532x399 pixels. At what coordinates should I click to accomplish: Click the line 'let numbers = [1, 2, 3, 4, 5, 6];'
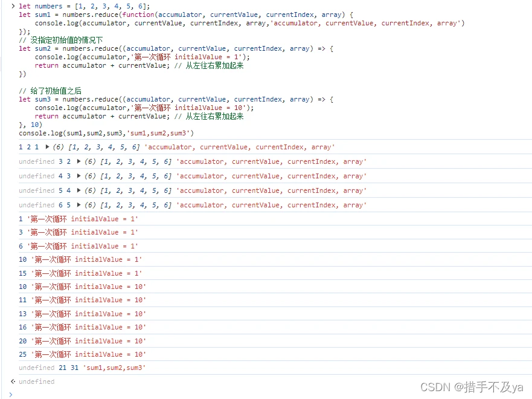click(x=84, y=6)
